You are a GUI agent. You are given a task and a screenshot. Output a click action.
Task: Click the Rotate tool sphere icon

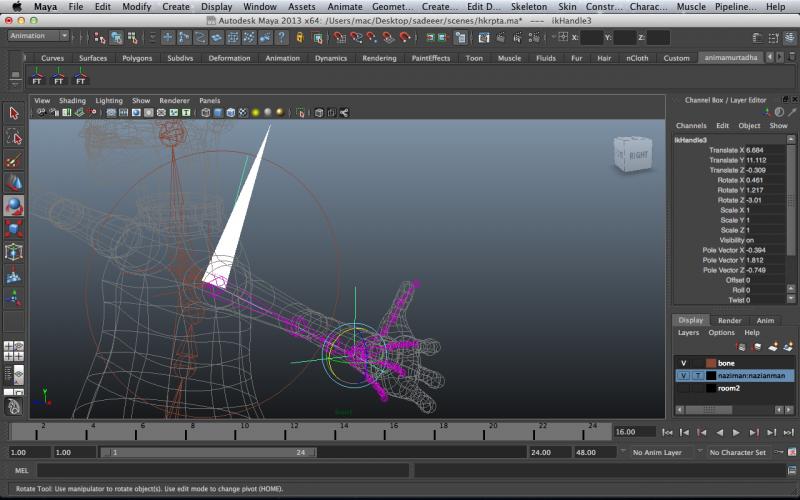pyautogui.click(x=14, y=206)
